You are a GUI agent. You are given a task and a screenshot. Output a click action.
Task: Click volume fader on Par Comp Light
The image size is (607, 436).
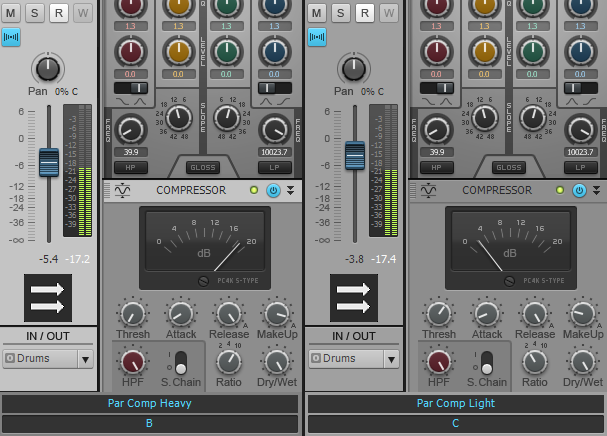pyautogui.click(x=355, y=155)
